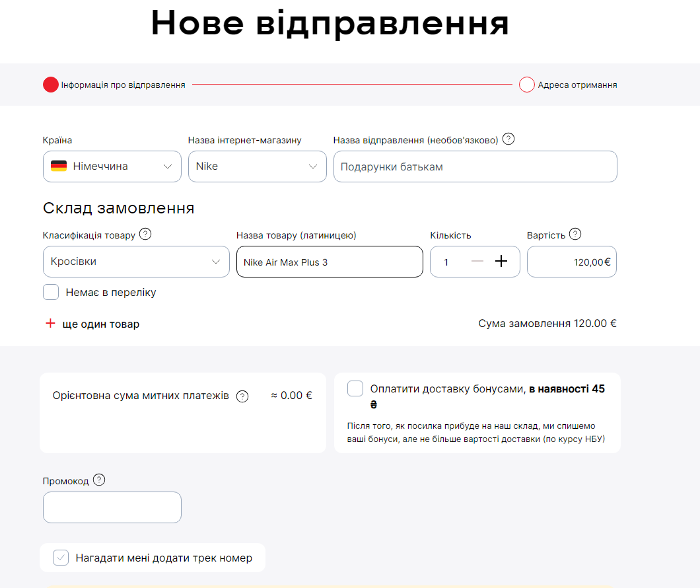Click the German flag icon in country field

coord(59,166)
